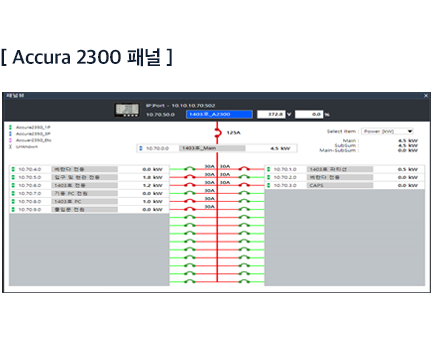Click the 125A main breaker symbol
433x361 pixels.
(218, 133)
